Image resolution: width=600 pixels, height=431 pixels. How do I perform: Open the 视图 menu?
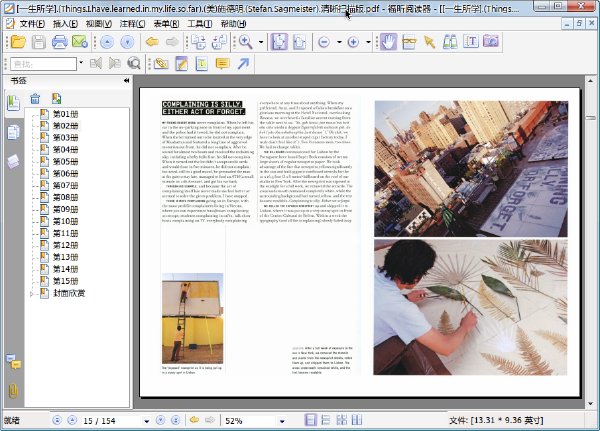point(98,24)
